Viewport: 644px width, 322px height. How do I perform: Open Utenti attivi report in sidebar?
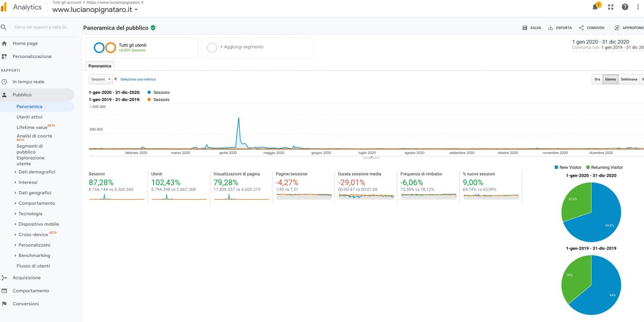coord(29,117)
